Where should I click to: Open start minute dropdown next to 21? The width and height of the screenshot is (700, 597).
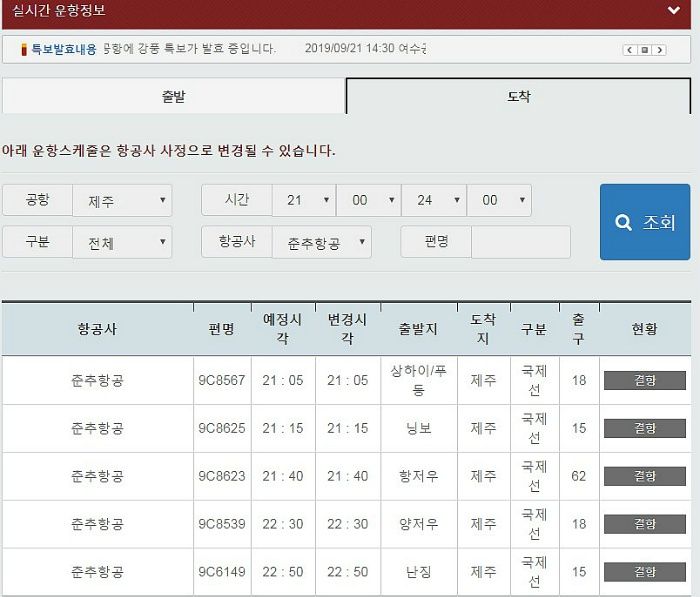(x=369, y=200)
